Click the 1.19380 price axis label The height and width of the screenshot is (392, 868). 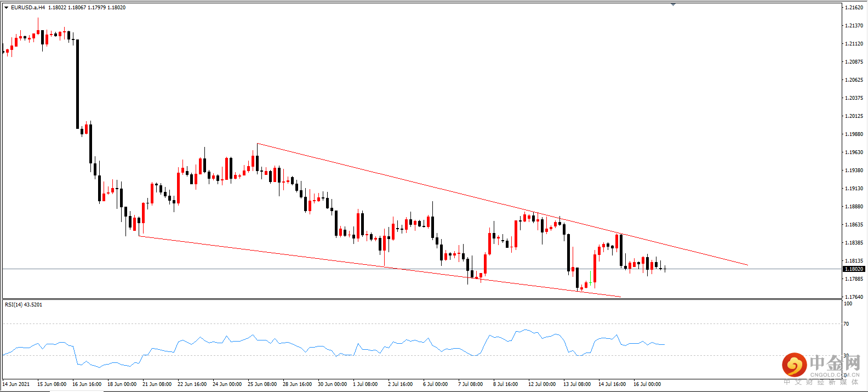click(854, 171)
